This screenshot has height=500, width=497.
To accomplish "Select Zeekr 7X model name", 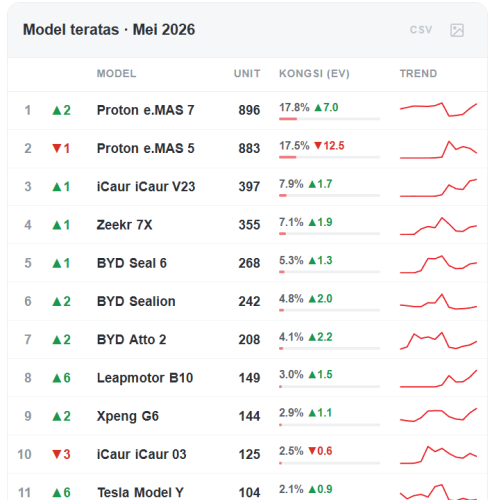I will (x=124, y=225).
